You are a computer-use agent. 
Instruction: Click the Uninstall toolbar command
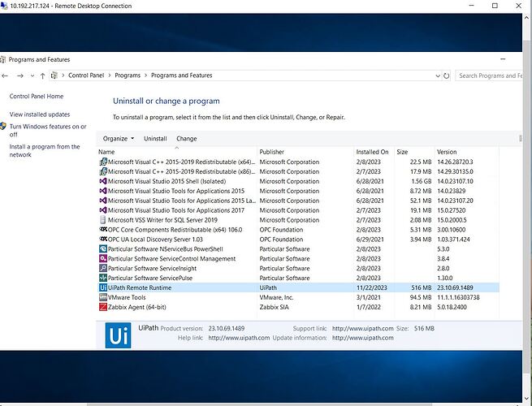[x=155, y=138]
